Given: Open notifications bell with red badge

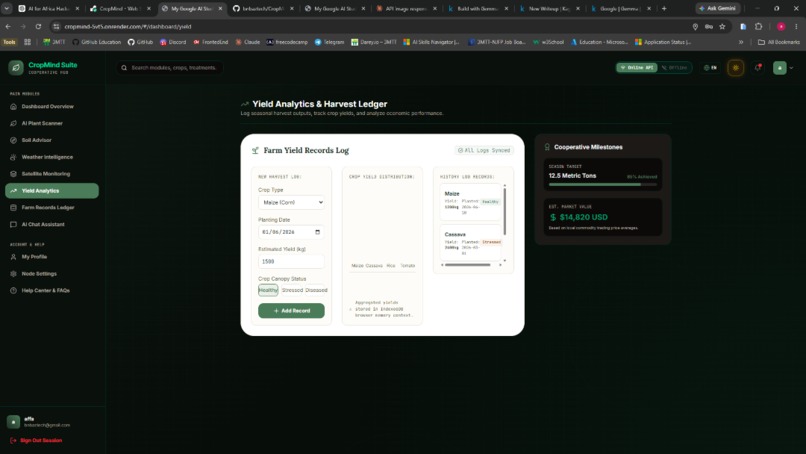Looking at the screenshot, I should click(758, 67).
